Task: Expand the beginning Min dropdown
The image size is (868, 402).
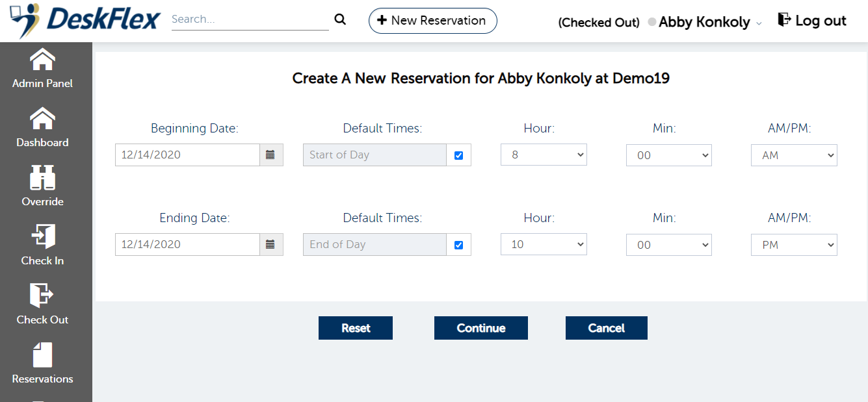Action: coord(669,155)
